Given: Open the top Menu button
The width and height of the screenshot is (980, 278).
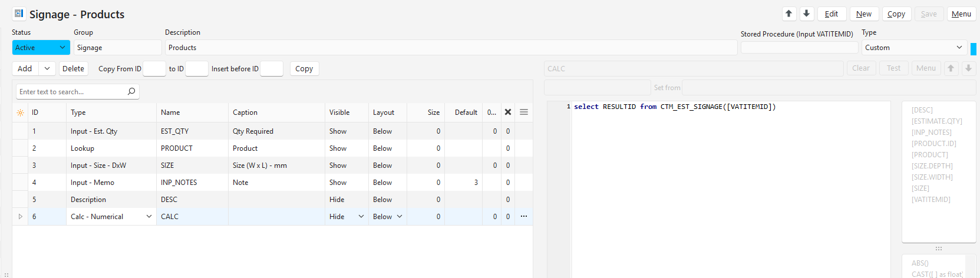Looking at the screenshot, I should point(961,14).
